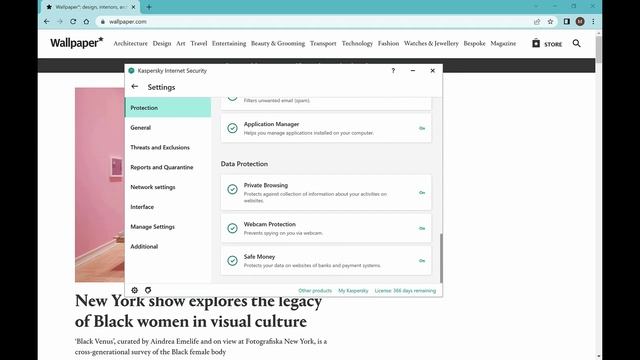Viewport: 640px width, 360px height.
Task: Go back from Kaspersky Settings via the back arrow
Action: (x=135, y=87)
